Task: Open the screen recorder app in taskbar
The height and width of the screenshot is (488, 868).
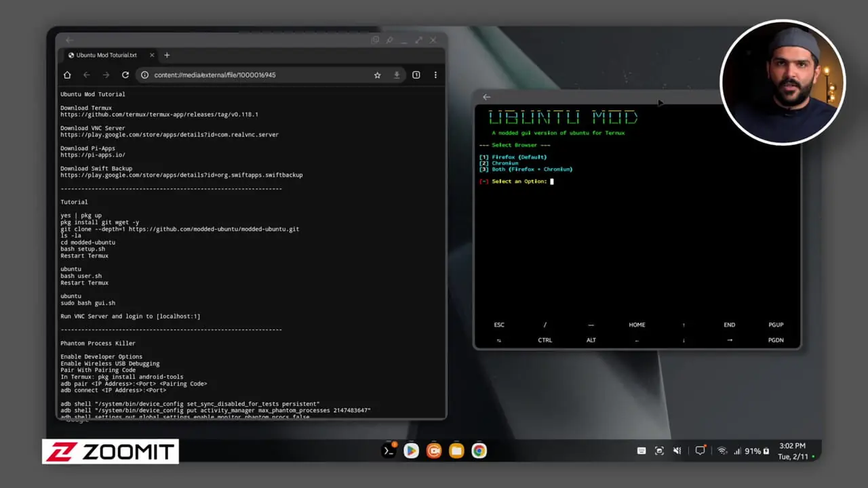Action: (434, 451)
